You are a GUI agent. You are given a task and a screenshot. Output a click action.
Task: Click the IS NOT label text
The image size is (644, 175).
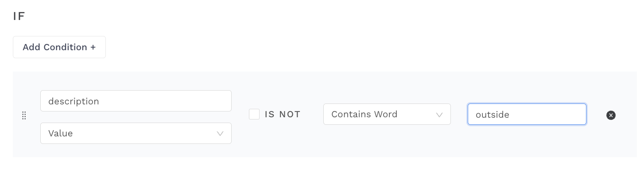click(x=283, y=114)
